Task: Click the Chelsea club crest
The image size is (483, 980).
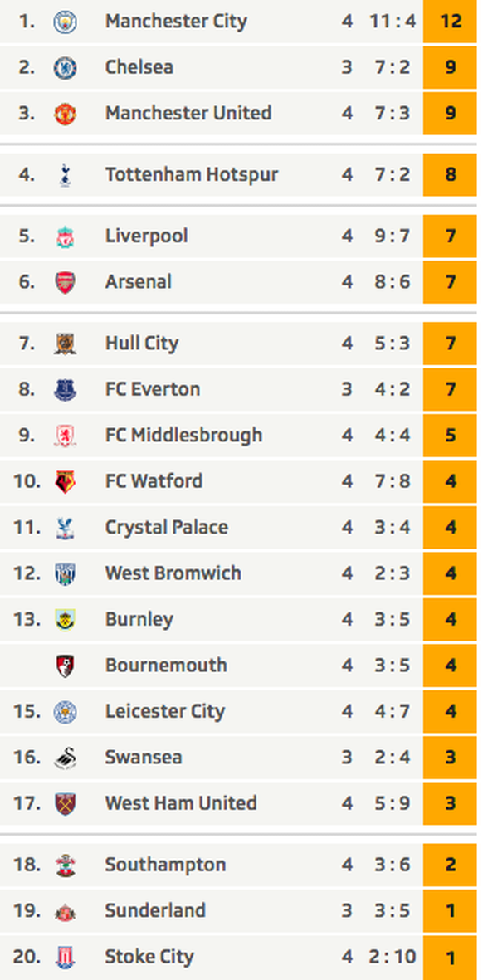Action: point(65,67)
